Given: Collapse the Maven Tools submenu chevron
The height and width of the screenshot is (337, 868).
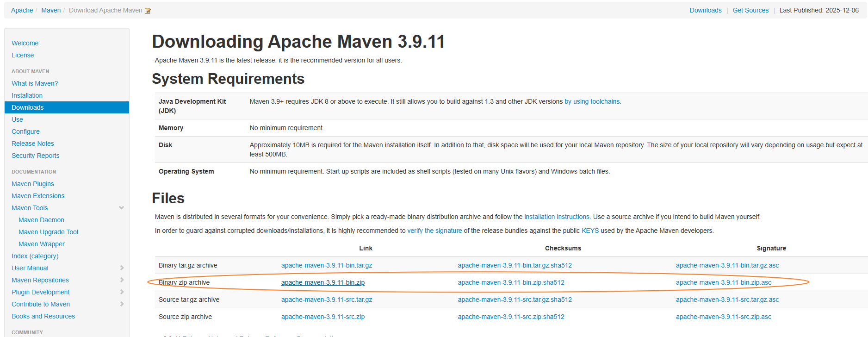Looking at the screenshot, I should pyautogui.click(x=122, y=208).
